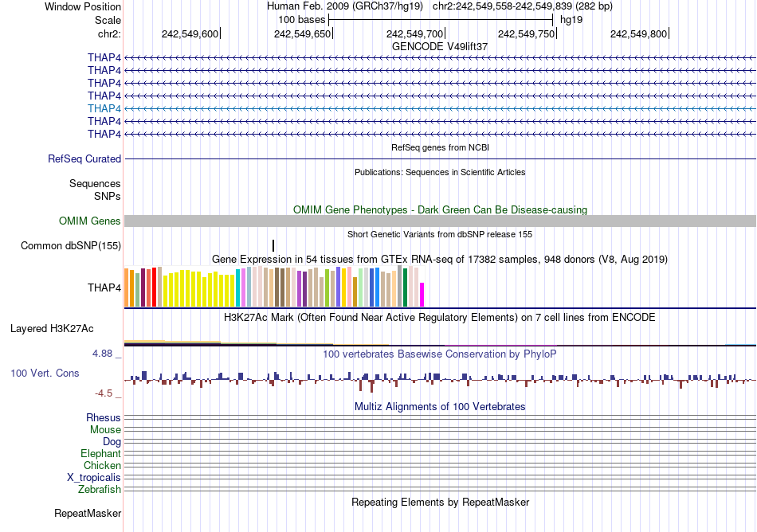Click the dark green GTEx expression bar
The width and height of the screenshot is (757, 532).
[x=405, y=288]
